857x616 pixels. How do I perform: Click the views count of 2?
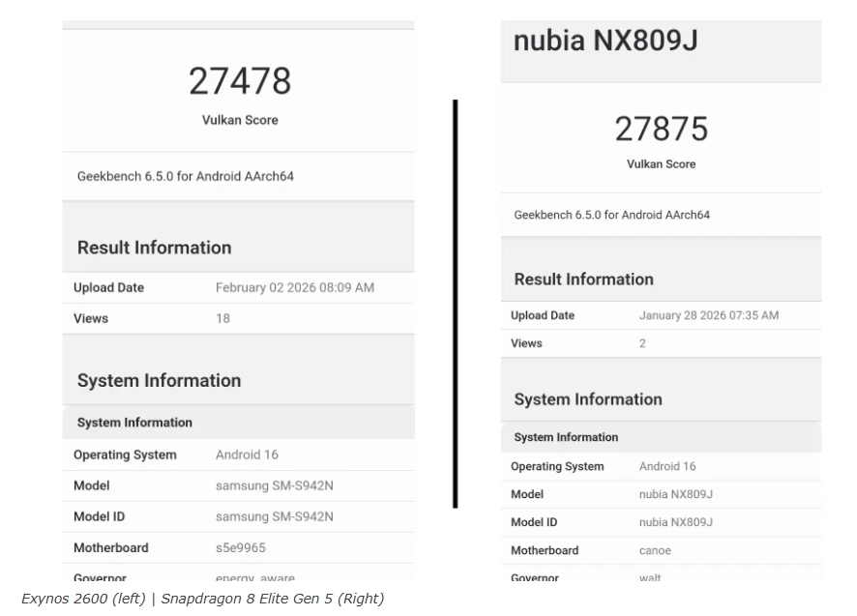click(x=642, y=343)
